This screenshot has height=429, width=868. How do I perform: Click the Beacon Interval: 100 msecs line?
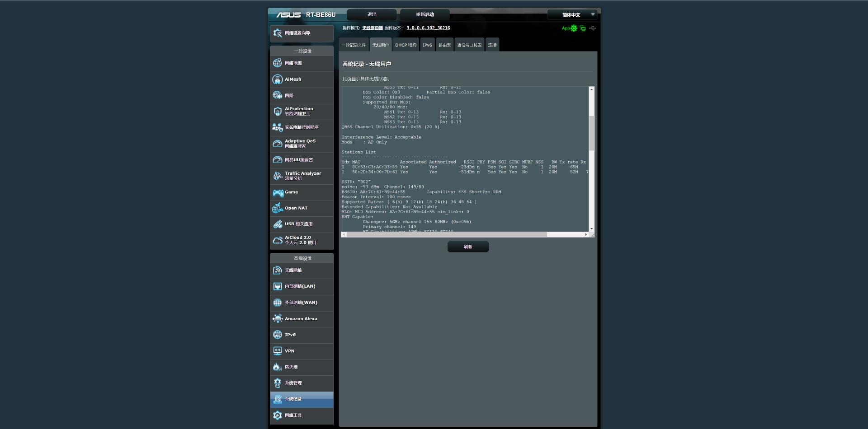376,197
